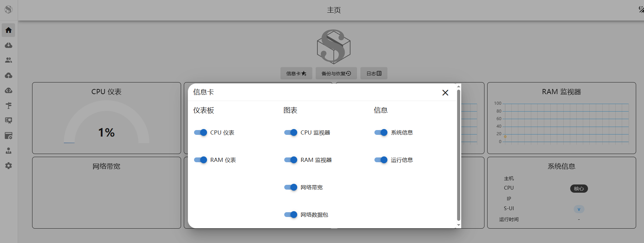Click the 信息卡 dialog title

click(x=204, y=92)
